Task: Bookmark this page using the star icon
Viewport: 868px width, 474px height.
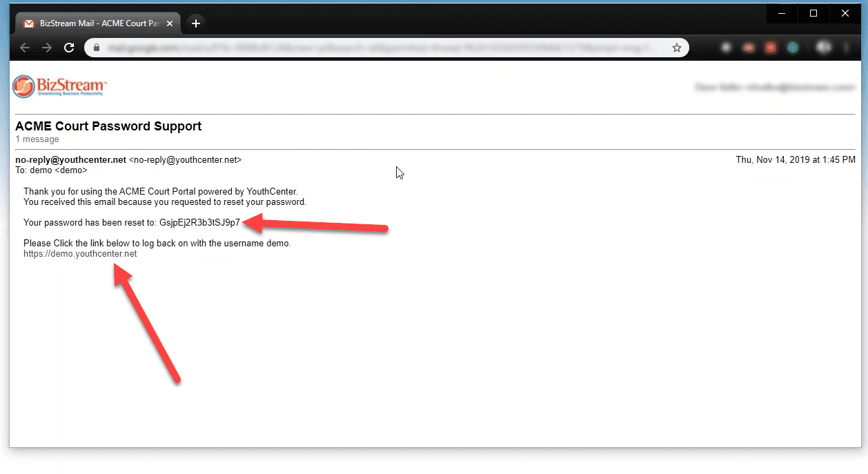Action: [677, 48]
